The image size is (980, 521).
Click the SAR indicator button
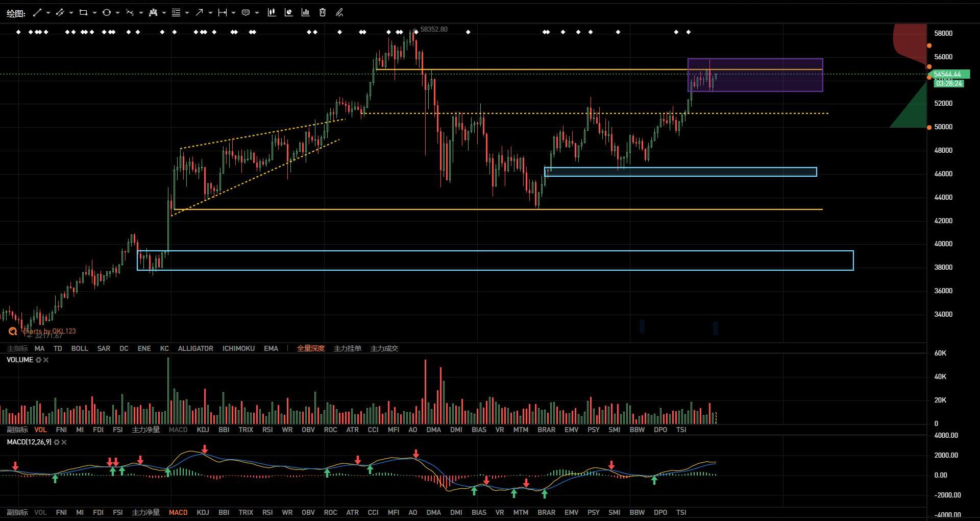click(104, 348)
